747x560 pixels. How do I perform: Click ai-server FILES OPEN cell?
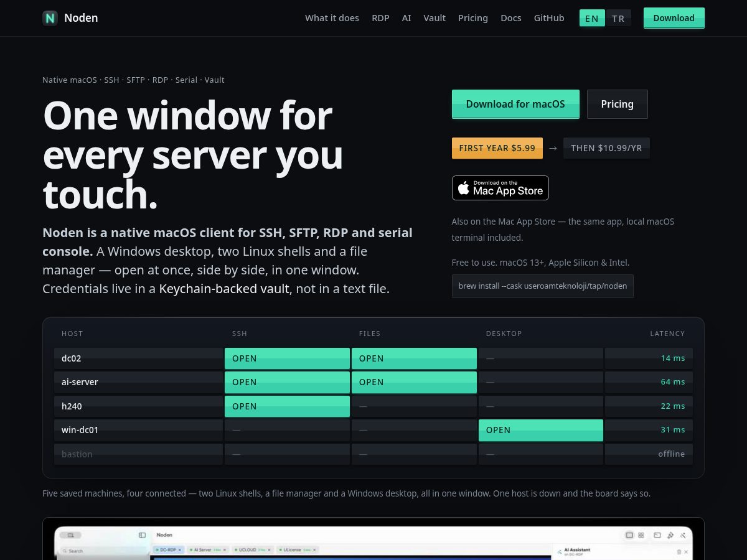414,382
